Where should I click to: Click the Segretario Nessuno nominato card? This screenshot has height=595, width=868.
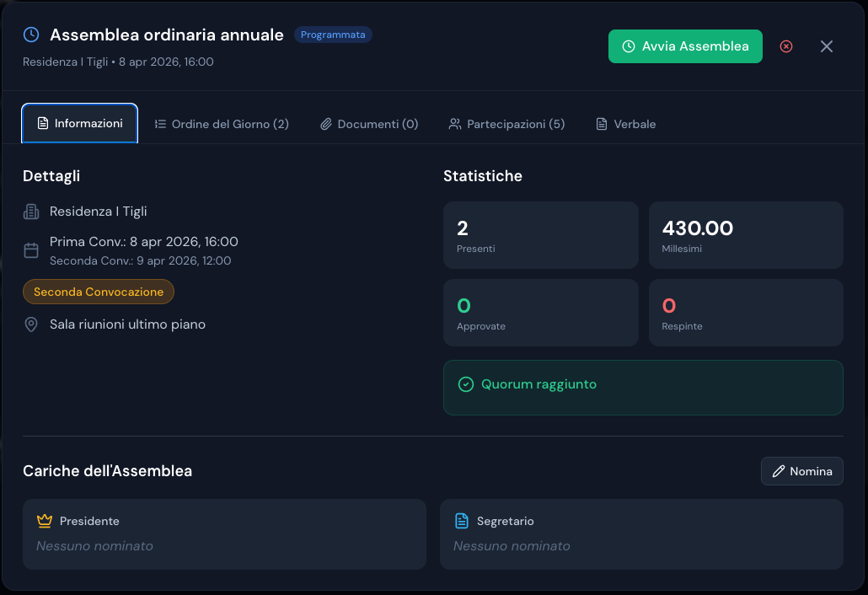641,534
